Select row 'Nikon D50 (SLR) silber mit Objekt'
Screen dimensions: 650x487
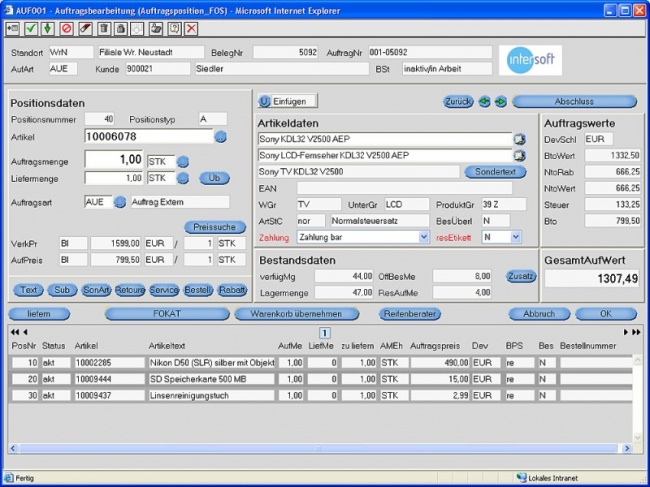click(x=321, y=363)
